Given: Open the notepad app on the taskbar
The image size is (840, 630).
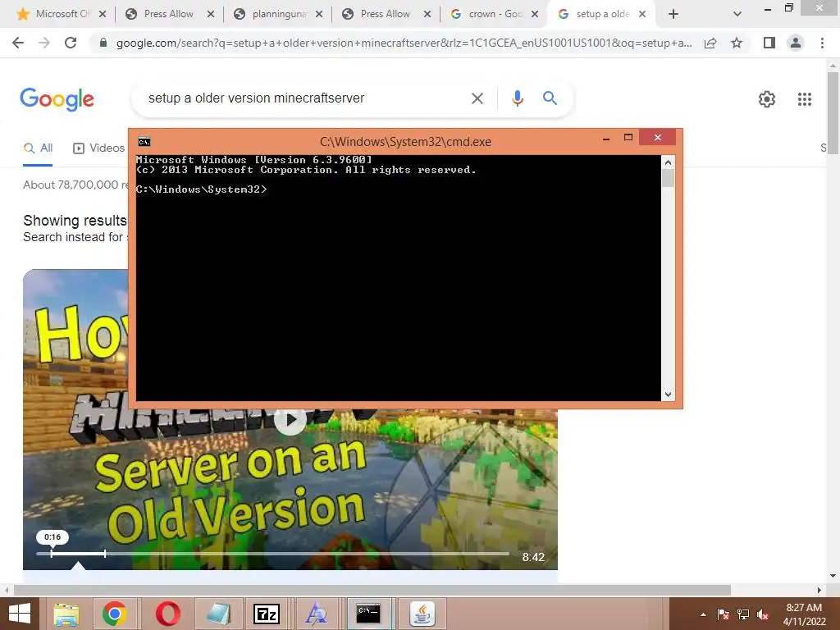Looking at the screenshot, I should click(x=218, y=614).
